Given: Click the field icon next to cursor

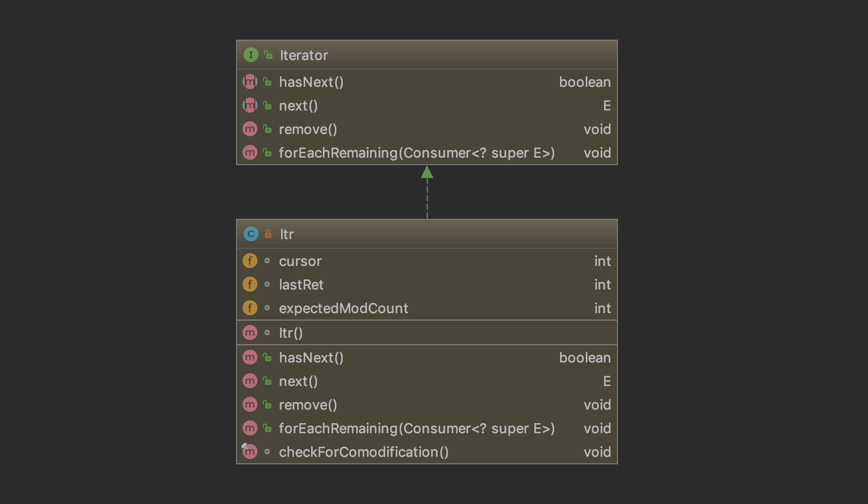Looking at the screenshot, I should pos(250,261).
